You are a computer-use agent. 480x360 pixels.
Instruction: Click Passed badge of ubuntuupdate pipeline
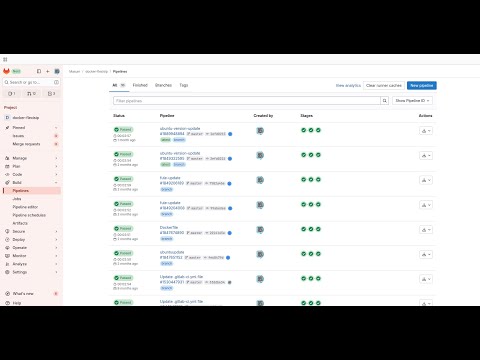pyautogui.click(x=123, y=253)
